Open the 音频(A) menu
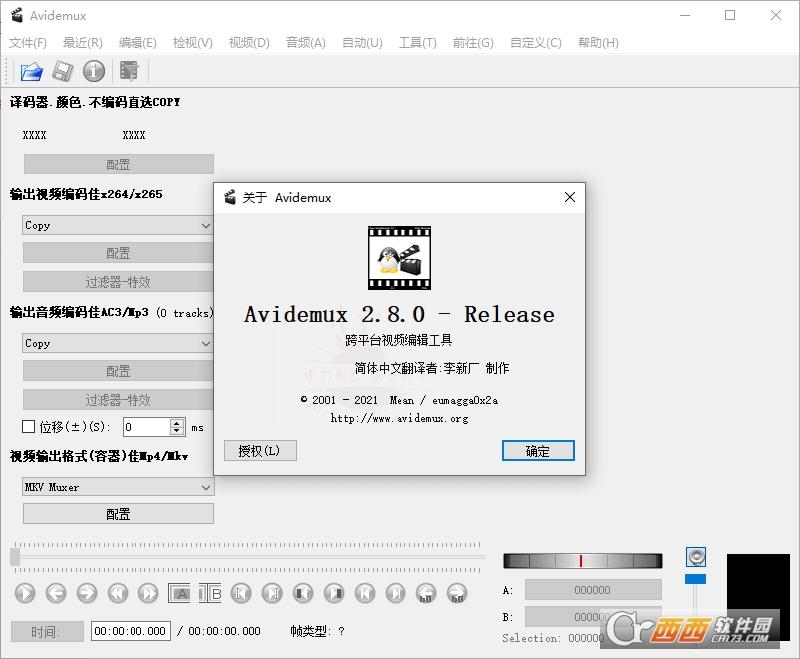The width and height of the screenshot is (800, 659). click(306, 43)
